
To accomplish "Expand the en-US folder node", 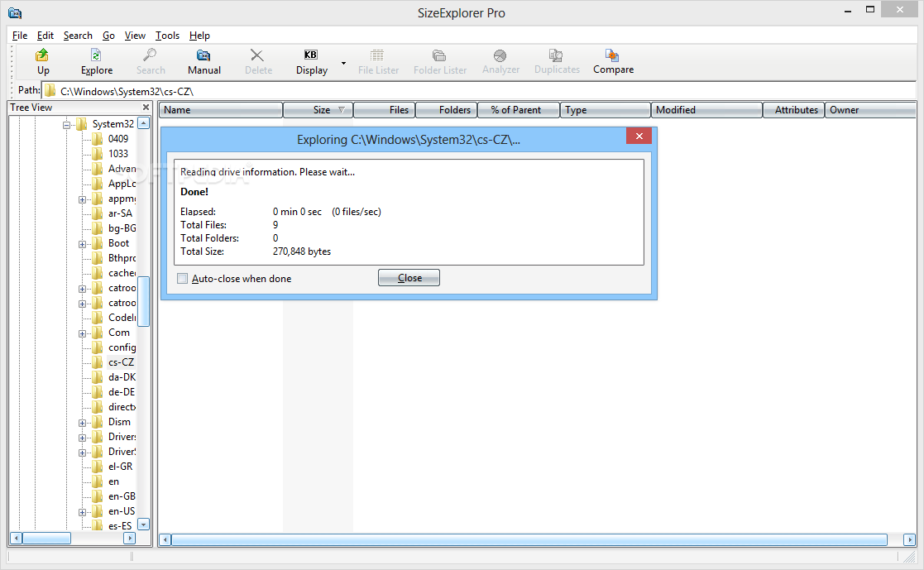I will click(x=82, y=512).
